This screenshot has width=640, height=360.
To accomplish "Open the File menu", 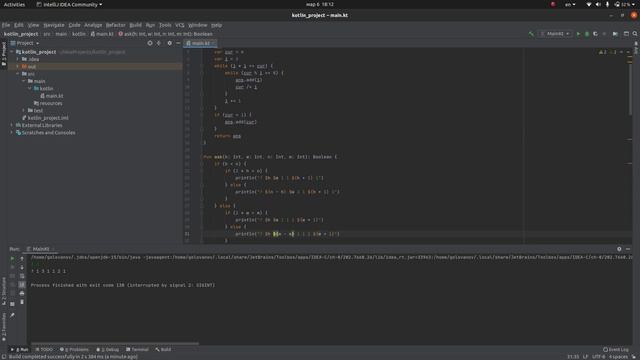I will tap(6, 25).
